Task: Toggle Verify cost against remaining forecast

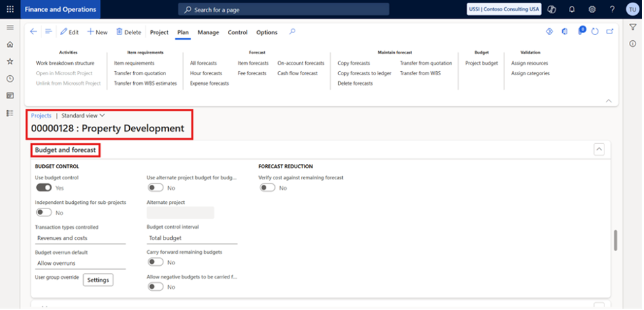Action: (267, 188)
